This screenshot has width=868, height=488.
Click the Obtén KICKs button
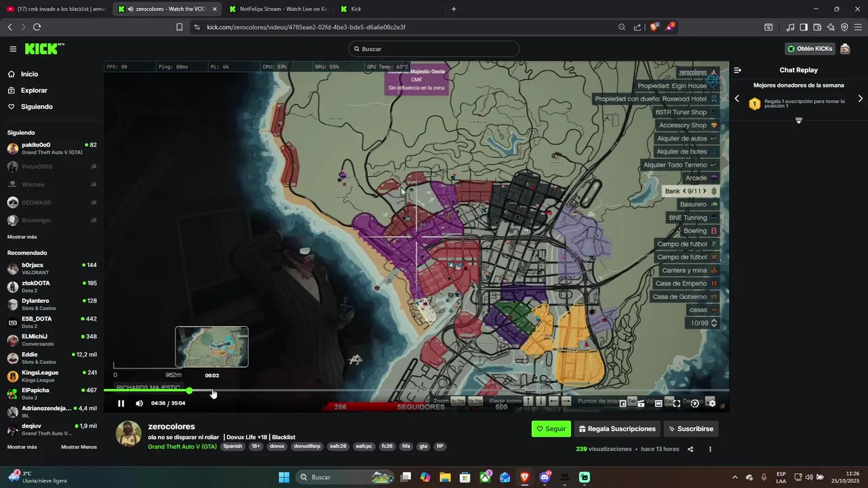(810, 49)
